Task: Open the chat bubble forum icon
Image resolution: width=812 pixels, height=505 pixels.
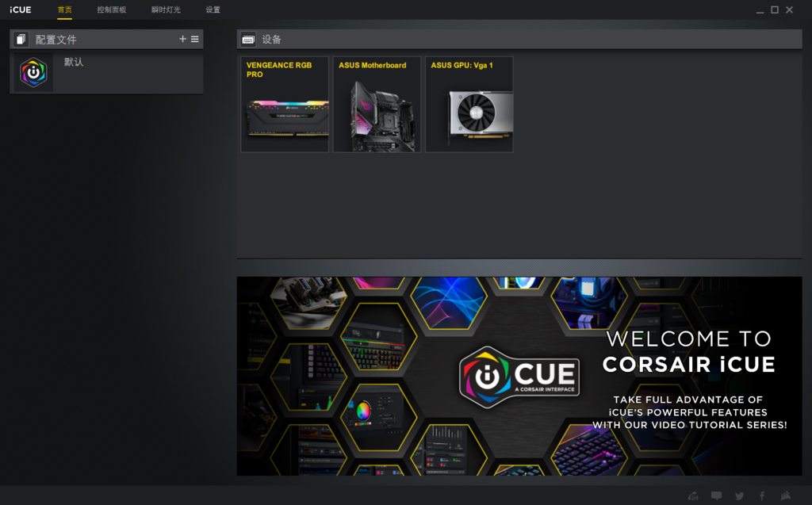Action: point(716,495)
